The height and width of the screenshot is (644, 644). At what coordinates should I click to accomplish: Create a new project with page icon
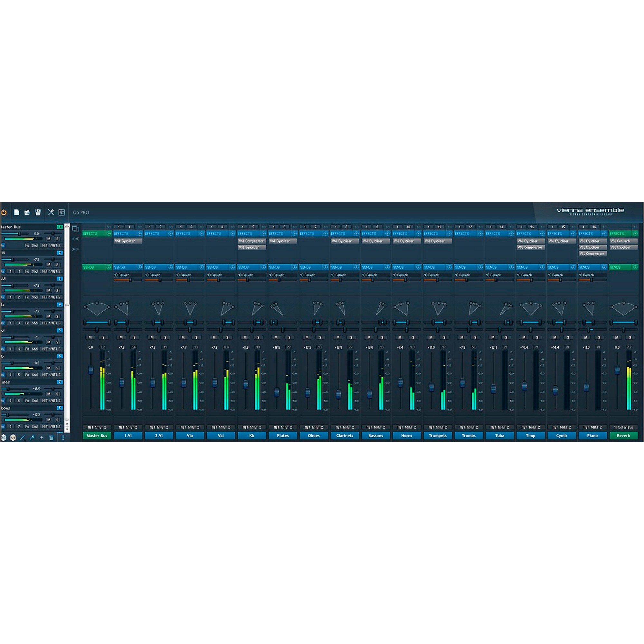pos(16,212)
